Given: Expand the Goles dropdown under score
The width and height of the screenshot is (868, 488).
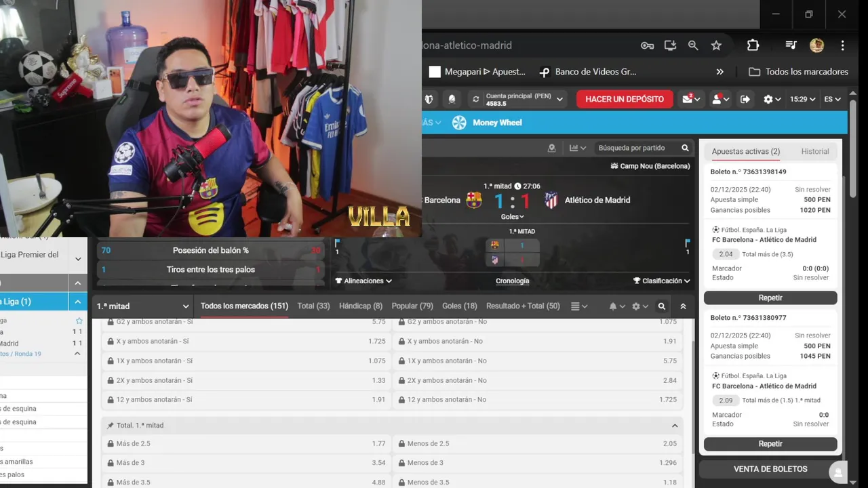Looking at the screenshot, I should pyautogui.click(x=512, y=217).
